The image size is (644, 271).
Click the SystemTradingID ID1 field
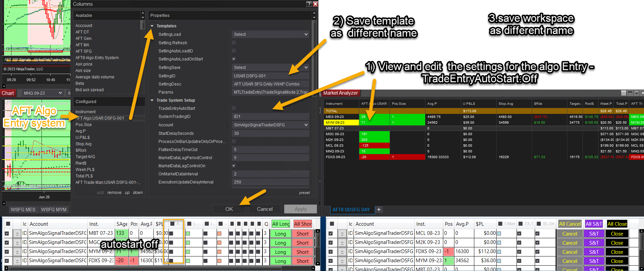coord(271,116)
